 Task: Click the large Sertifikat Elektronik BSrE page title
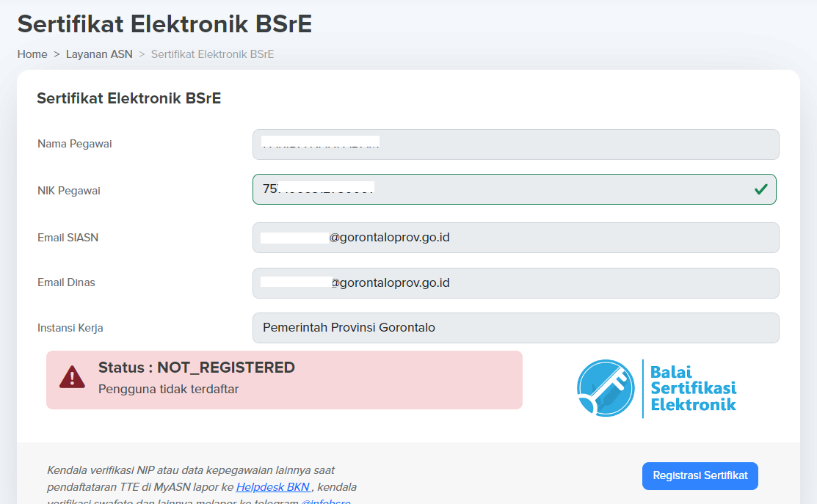[x=164, y=24]
